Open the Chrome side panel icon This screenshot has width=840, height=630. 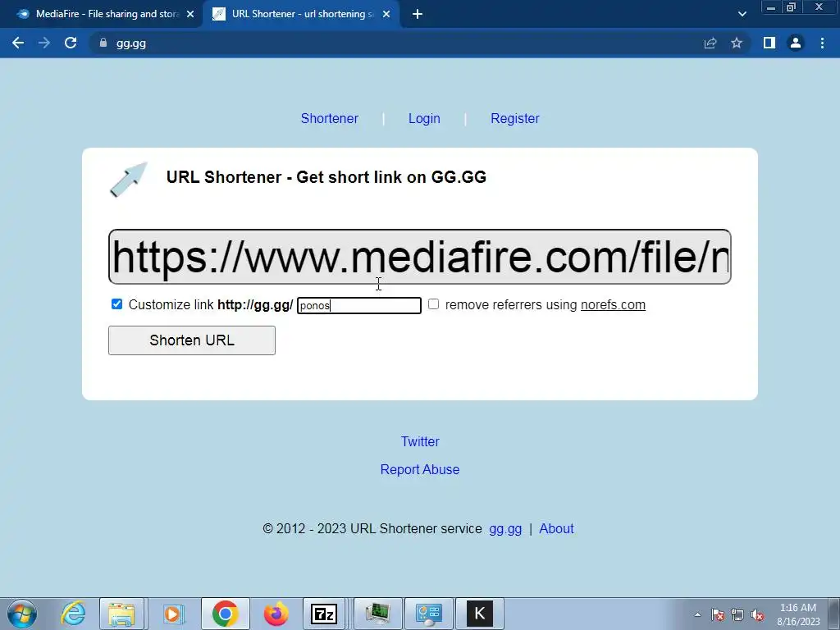click(769, 43)
